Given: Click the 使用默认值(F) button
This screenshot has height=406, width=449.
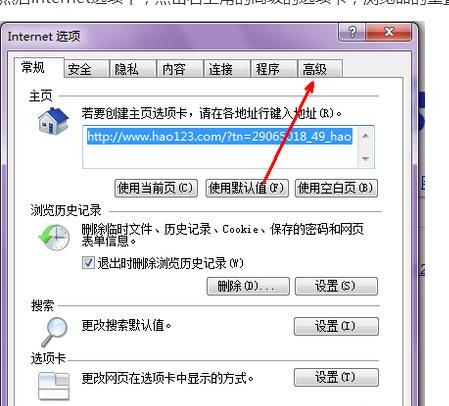Looking at the screenshot, I should pos(247,188).
